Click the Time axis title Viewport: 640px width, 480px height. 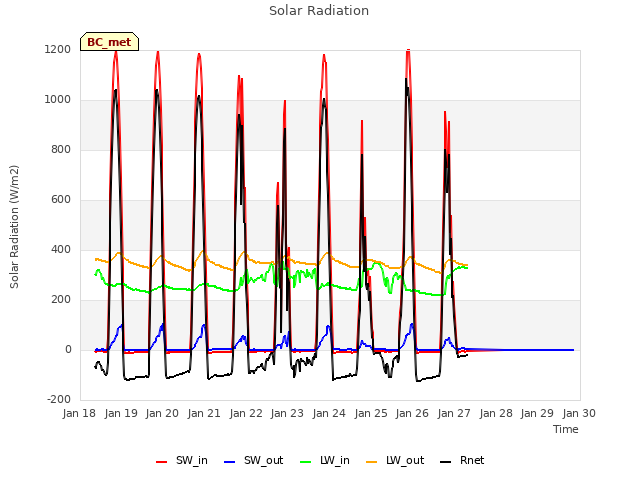[566, 429]
